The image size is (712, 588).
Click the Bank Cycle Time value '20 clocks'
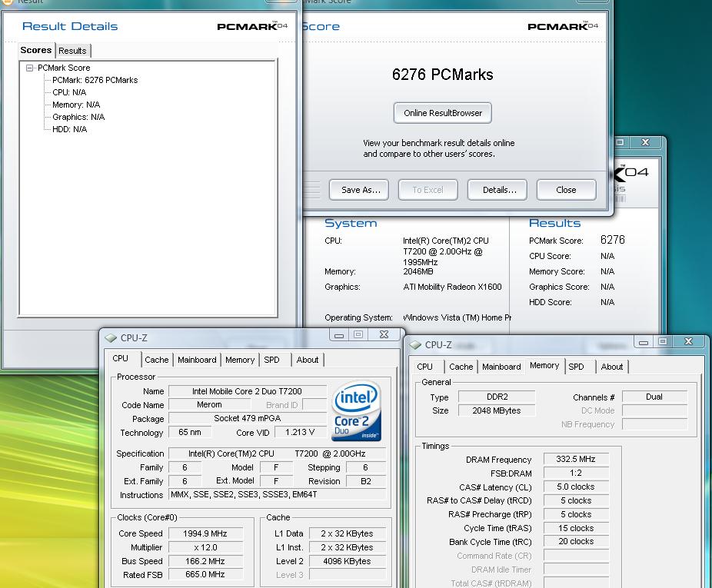coord(576,541)
